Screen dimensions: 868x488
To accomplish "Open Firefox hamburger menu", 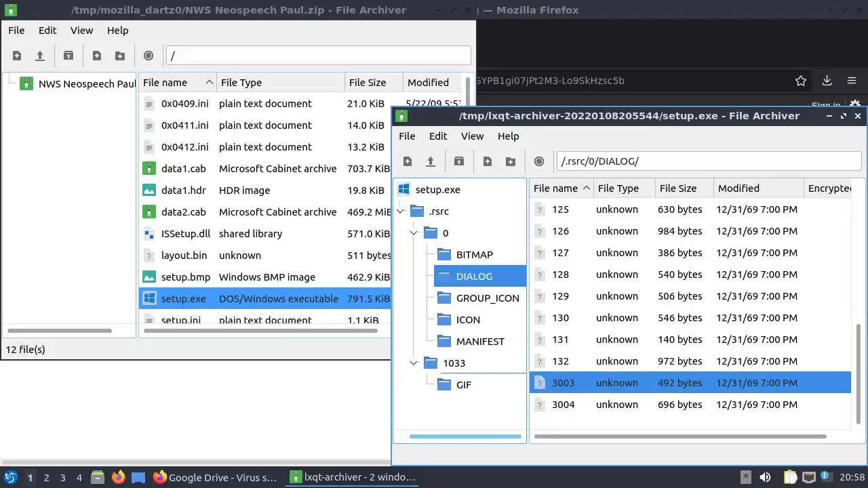I will click(852, 81).
